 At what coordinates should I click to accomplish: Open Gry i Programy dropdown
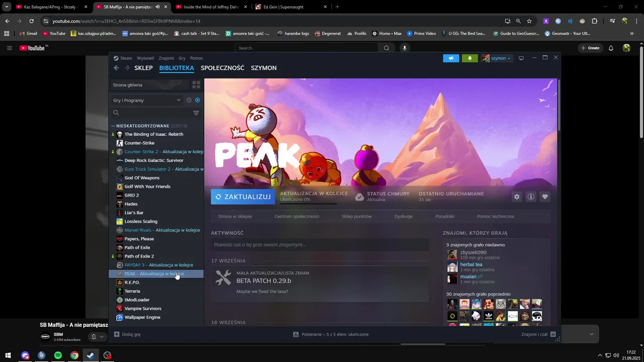146,100
